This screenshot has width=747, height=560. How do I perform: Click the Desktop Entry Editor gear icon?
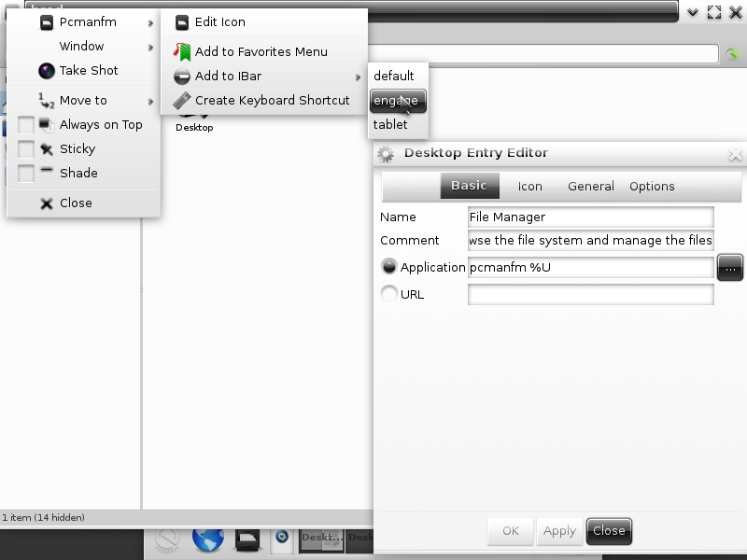coord(386,154)
